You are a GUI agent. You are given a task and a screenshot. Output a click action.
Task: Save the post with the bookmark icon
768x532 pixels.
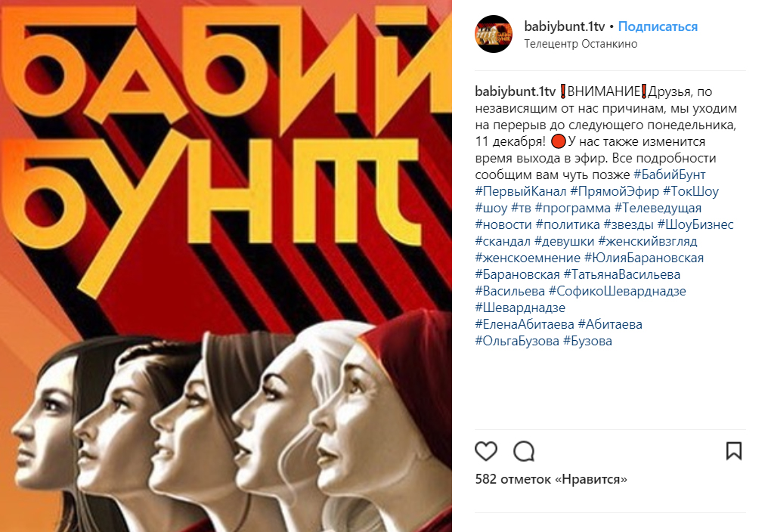click(x=734, y=451)
